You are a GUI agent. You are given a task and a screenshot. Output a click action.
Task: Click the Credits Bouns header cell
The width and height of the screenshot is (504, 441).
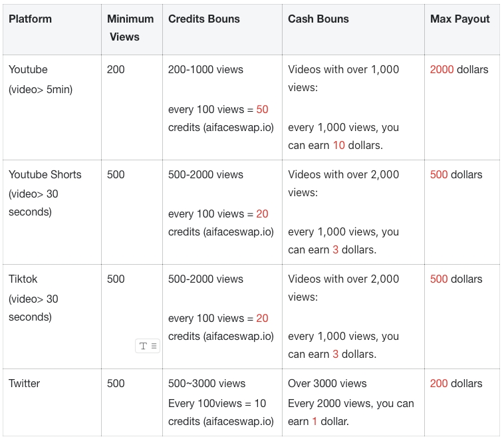point(222,29)
